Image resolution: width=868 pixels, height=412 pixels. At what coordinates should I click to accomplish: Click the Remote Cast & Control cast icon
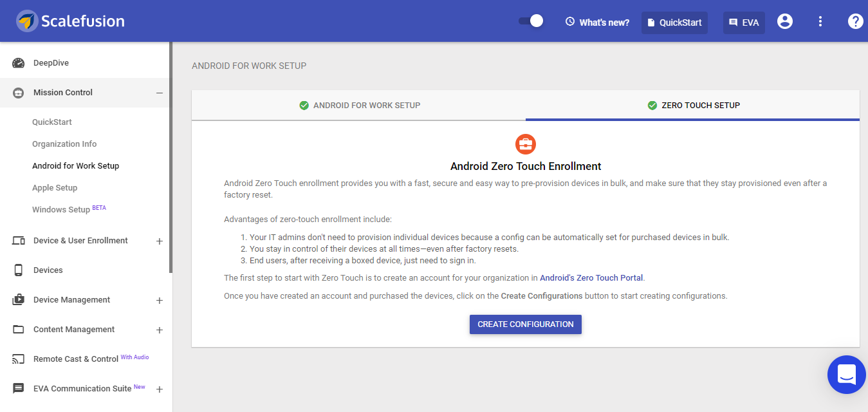(x=19, y=359)
